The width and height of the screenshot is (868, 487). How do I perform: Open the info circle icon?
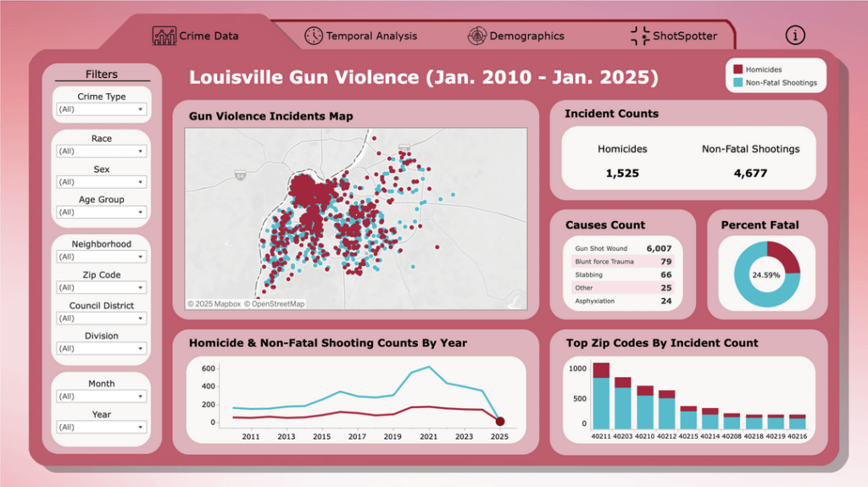tap(795, 36)
